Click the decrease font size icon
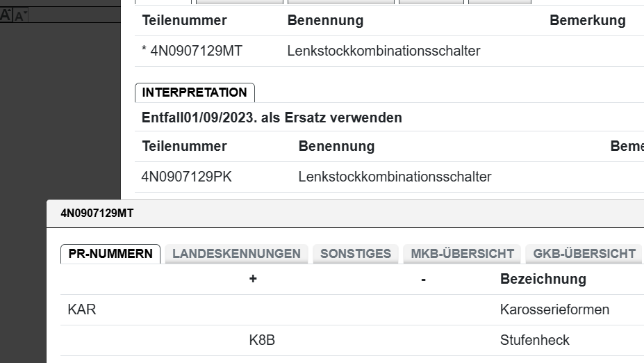Image resolution: width=644 pixels, height=363 pixels. 19,15
